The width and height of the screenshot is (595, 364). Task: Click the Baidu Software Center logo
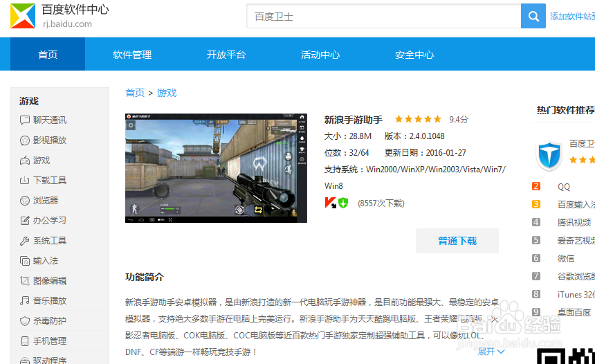23,16
